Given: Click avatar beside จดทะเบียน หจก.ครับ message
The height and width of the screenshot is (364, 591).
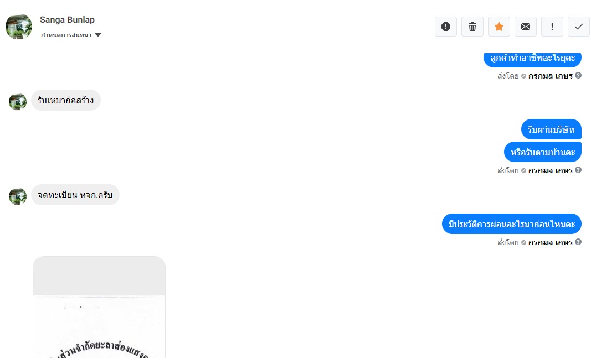Looking at the screenshot, I should (x=18, y=196).
